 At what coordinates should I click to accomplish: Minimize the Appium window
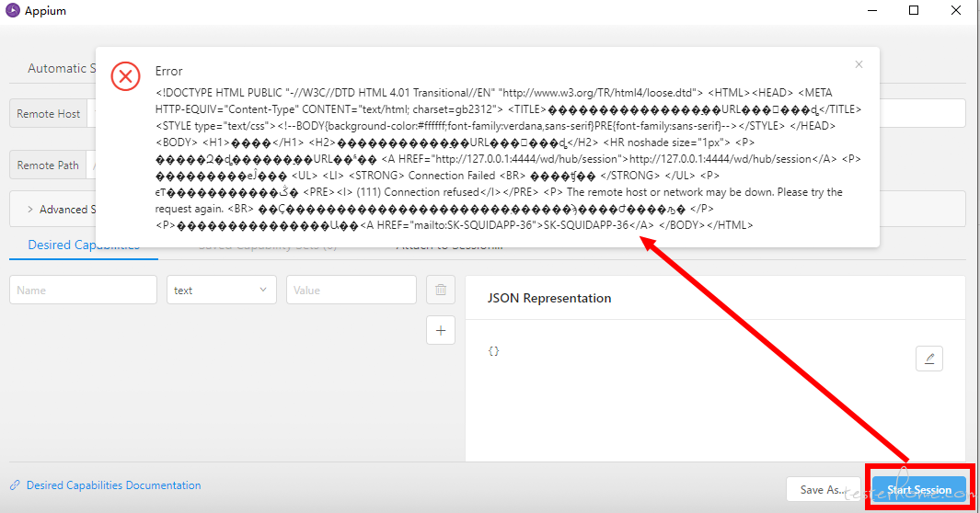(x=872, y=11)
